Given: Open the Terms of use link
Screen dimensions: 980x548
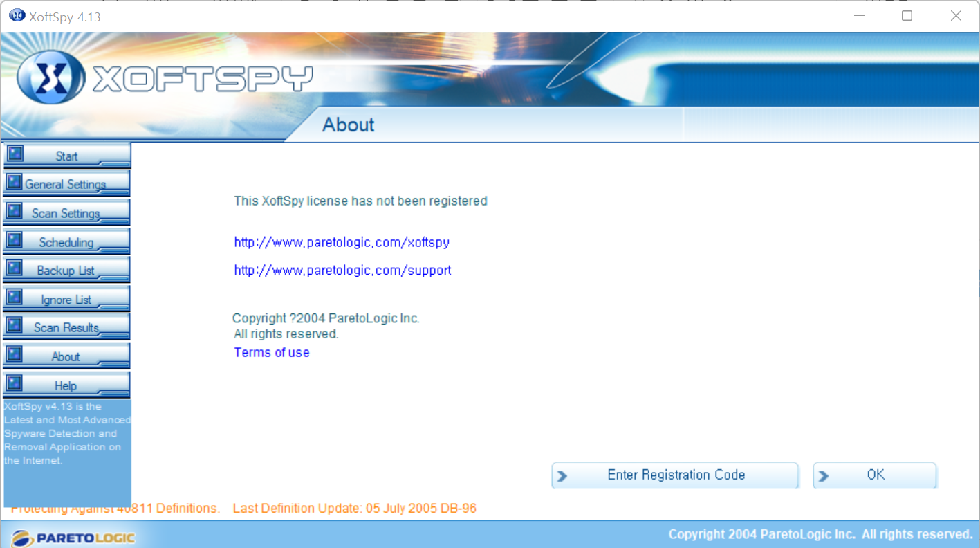Looking at the screenshot, I should click(272, 352).
